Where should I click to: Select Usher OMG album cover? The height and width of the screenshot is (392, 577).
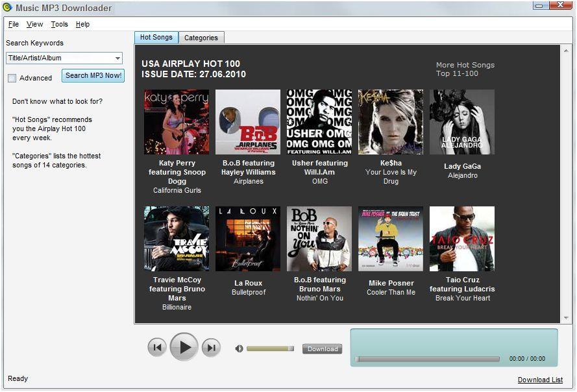(x=319, y=122)
